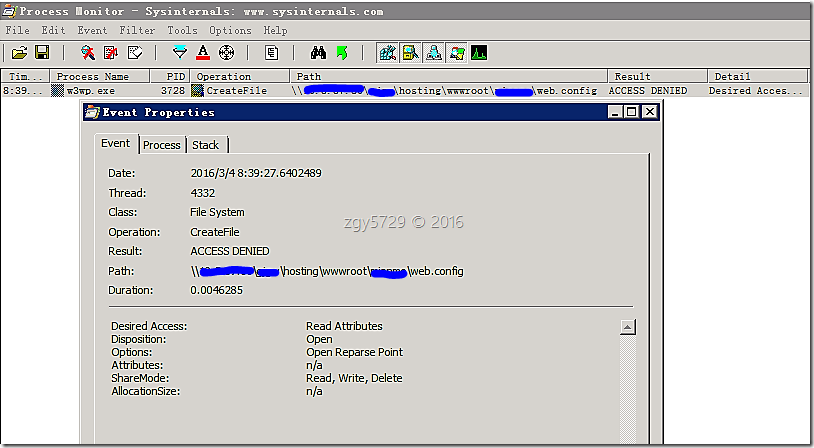
Task: Click the Process Name column header
Action: tap(100, 76)
